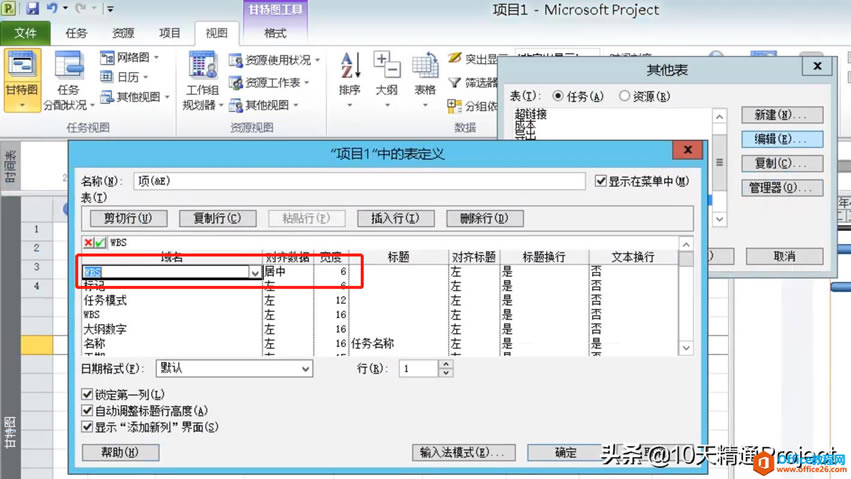Expand the 网络图 dropdown arrow

[x=156, y=58]
